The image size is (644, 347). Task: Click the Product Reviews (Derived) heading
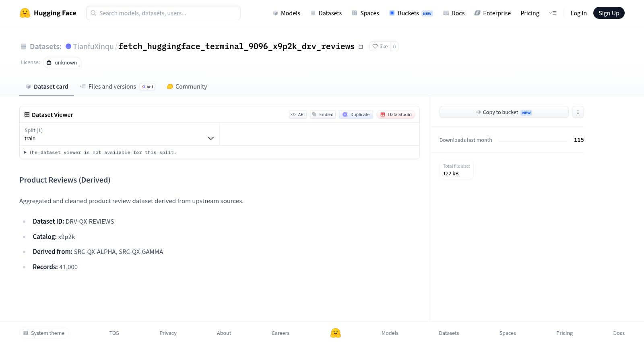click(x=65, y=180)
